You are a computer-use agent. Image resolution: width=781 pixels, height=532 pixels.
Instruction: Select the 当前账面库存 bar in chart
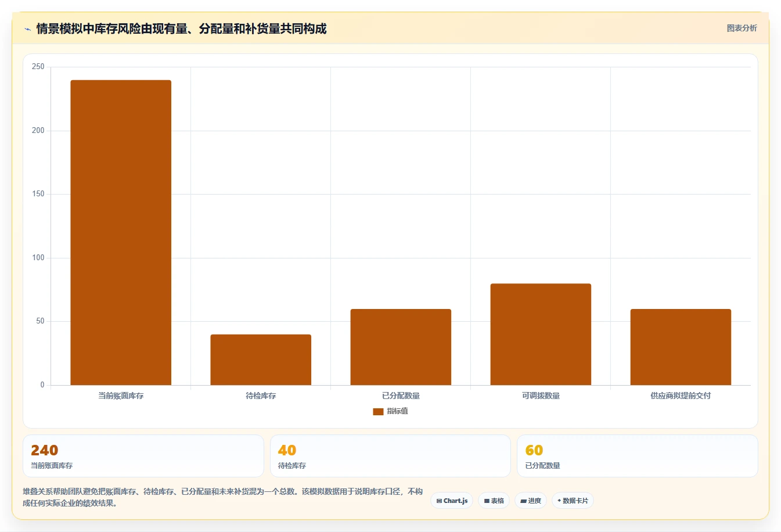[121, 232]
